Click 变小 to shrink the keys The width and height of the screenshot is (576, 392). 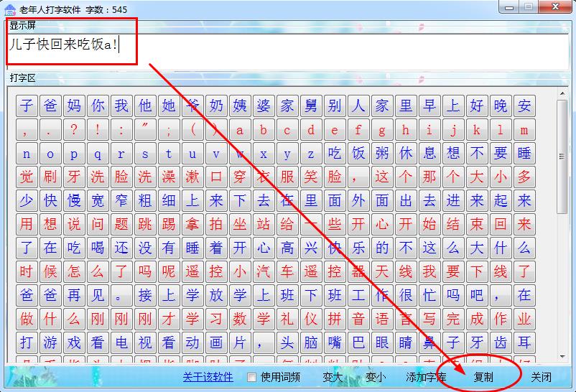tap(376, 377)
